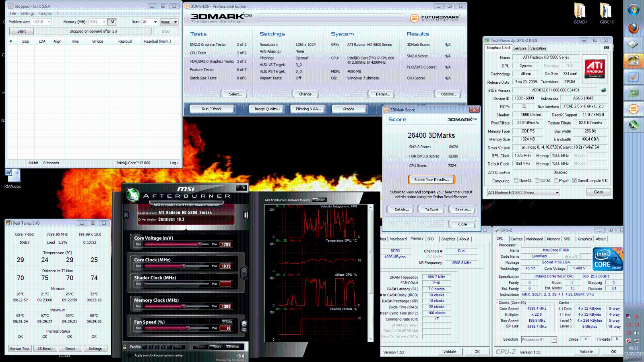The height and width of the screenshot is (362, 644).
Task: Toggle Apply overclocking at system startup
Action: coord(130,356)
